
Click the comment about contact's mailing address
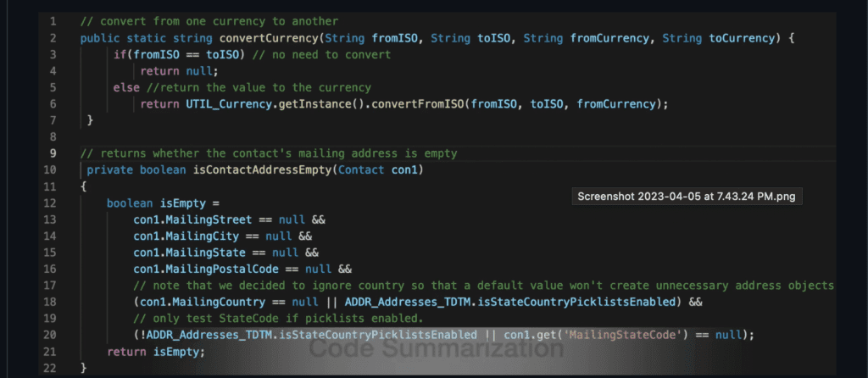point(269,153)
